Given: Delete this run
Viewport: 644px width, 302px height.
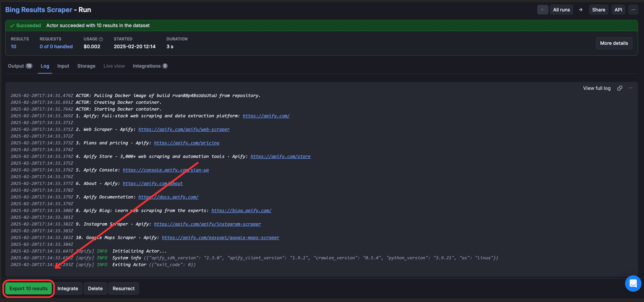Looking at the screenshot, I should (95, 288).
